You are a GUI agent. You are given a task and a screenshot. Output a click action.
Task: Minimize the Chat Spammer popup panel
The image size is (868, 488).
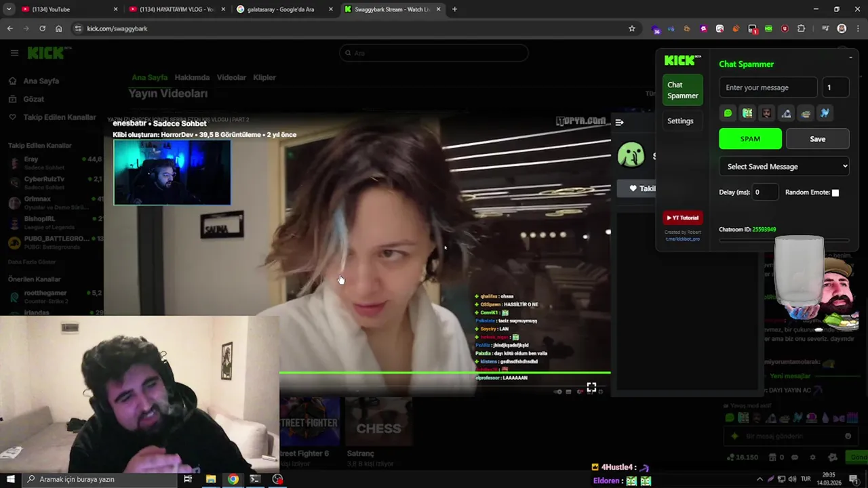point(850,58)
